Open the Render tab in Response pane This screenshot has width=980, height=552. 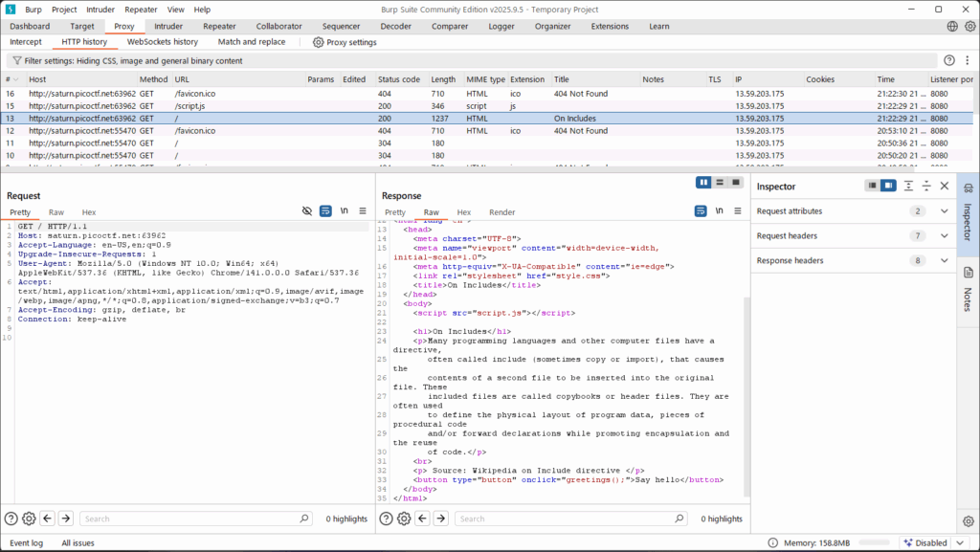(501, 212)
